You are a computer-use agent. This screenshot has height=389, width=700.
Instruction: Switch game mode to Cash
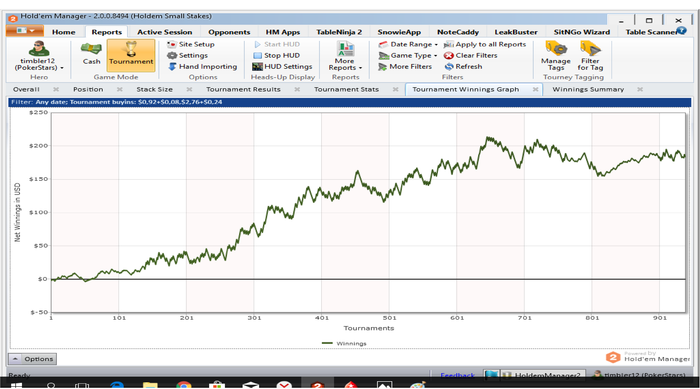click(92, 54)
